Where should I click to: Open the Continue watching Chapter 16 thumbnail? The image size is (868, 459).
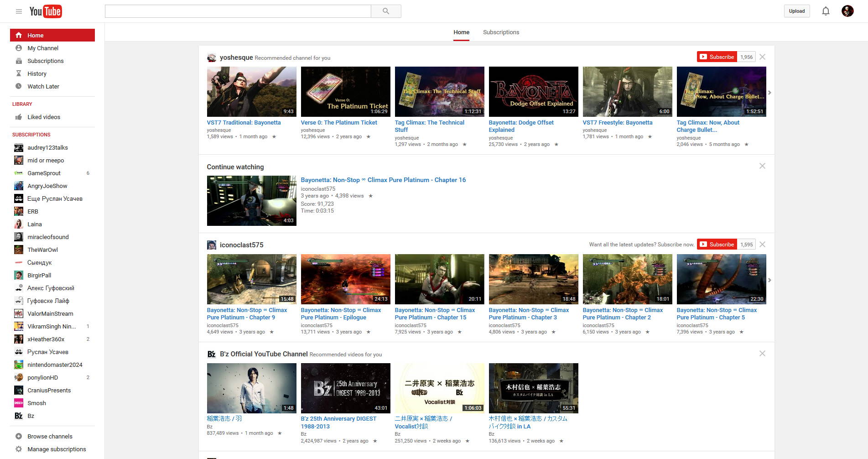pyautogui.click(x=251, y=201)
